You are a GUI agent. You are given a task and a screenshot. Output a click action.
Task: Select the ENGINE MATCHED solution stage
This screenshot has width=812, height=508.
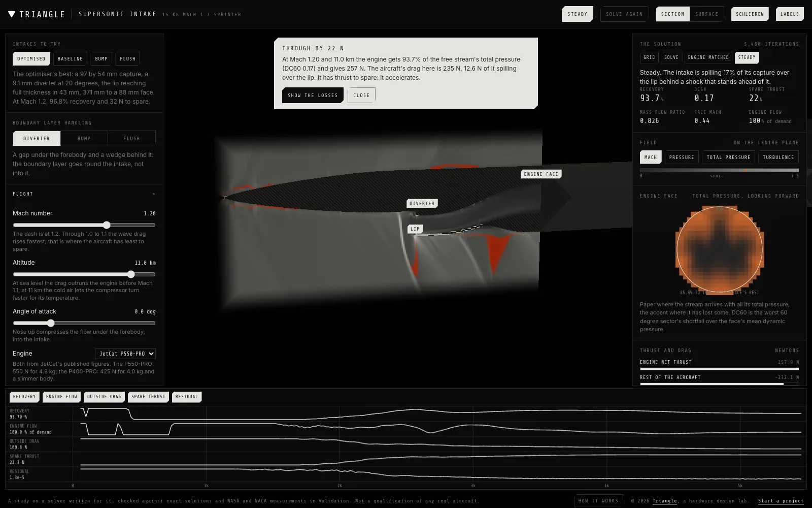708,57
